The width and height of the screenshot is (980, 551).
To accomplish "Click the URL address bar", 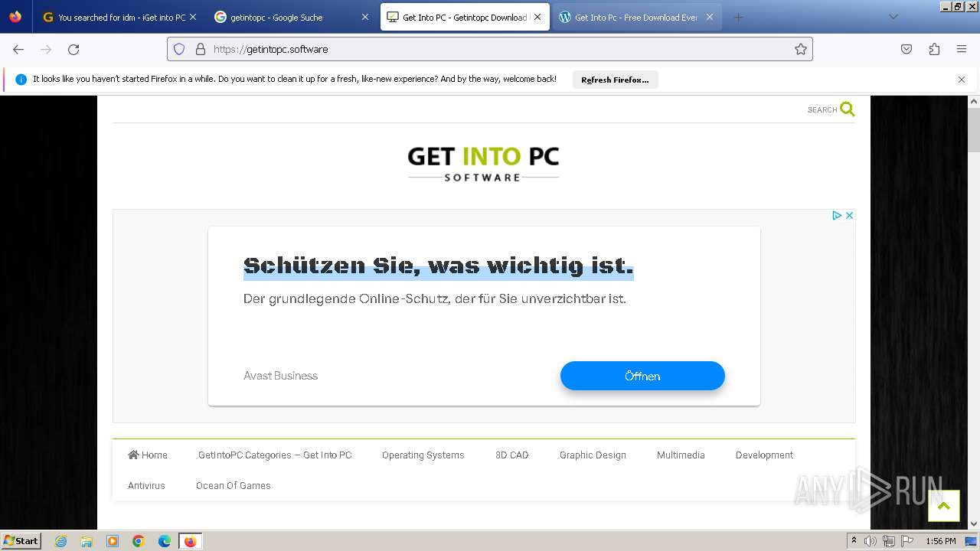I will [490, 49].
